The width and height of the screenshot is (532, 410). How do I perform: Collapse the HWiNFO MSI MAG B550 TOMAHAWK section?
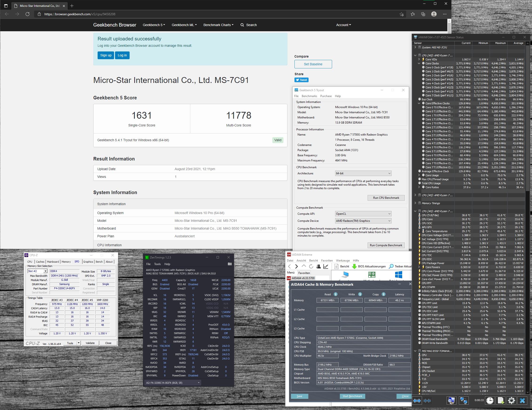[x=415, y=351]
